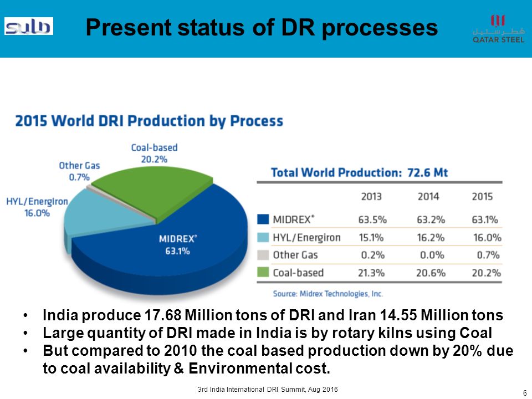
Task: Click the 'HYL/Energiron 16.0%' pie label
Action: click(37, 207)
